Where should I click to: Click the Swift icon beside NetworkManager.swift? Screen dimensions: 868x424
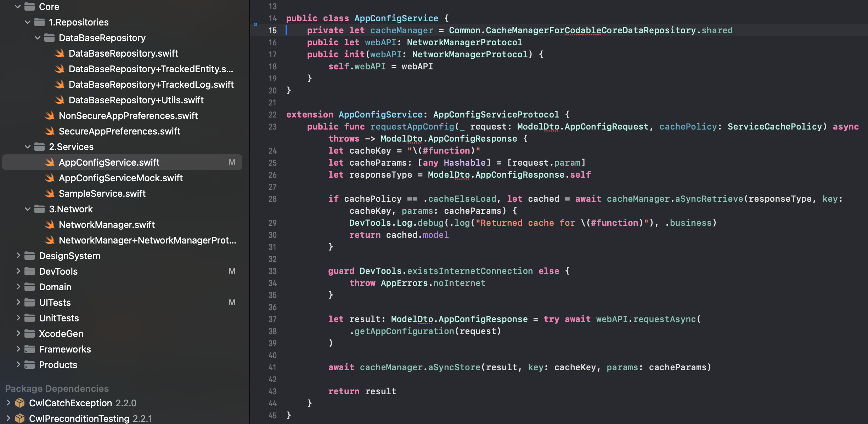click(x=50, y=225)
